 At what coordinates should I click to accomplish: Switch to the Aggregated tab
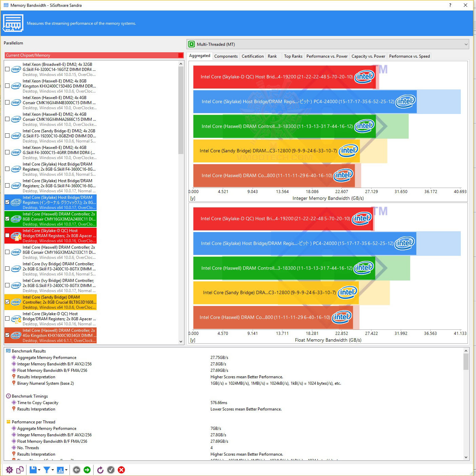click(200, 56)
